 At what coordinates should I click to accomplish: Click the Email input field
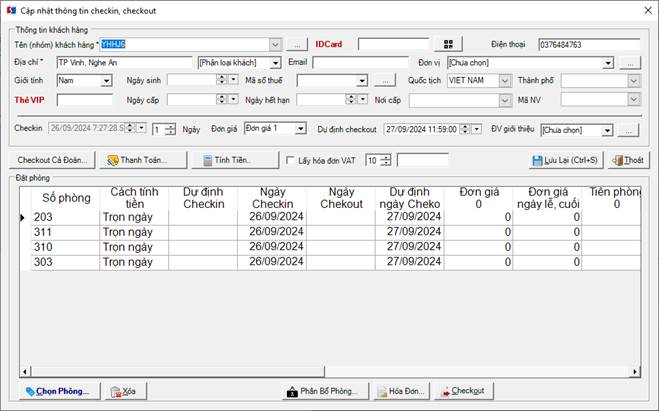tap(360, 63)
